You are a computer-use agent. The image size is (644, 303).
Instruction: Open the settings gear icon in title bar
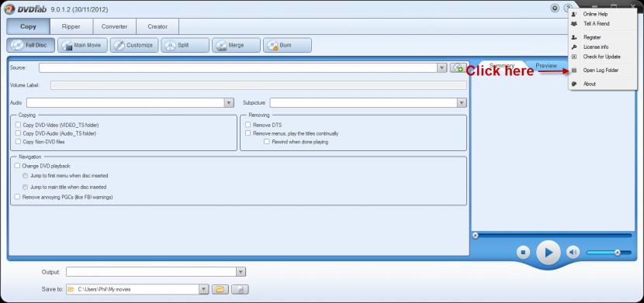coord(555,9)
